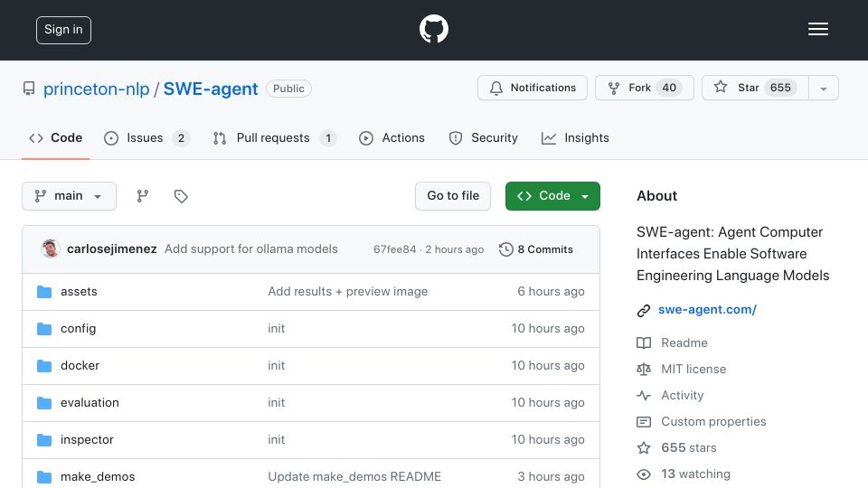Expand the Star lists dropdown arrow
The height and width of the screenshot is (488, 868).
[824, 89]
